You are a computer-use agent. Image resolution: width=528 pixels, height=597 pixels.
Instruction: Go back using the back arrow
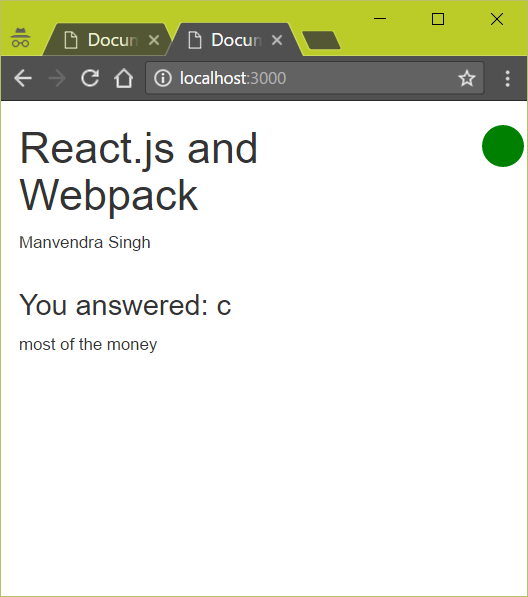coord(23,78)
